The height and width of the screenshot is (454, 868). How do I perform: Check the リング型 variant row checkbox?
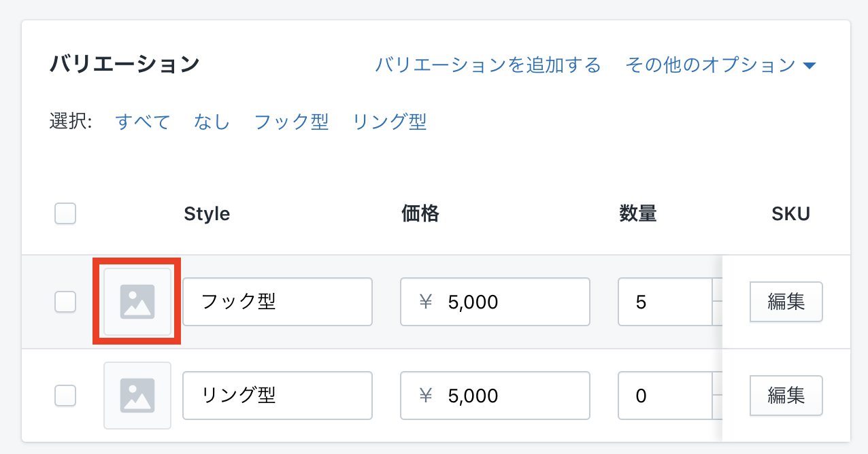(x=65, y=396)
